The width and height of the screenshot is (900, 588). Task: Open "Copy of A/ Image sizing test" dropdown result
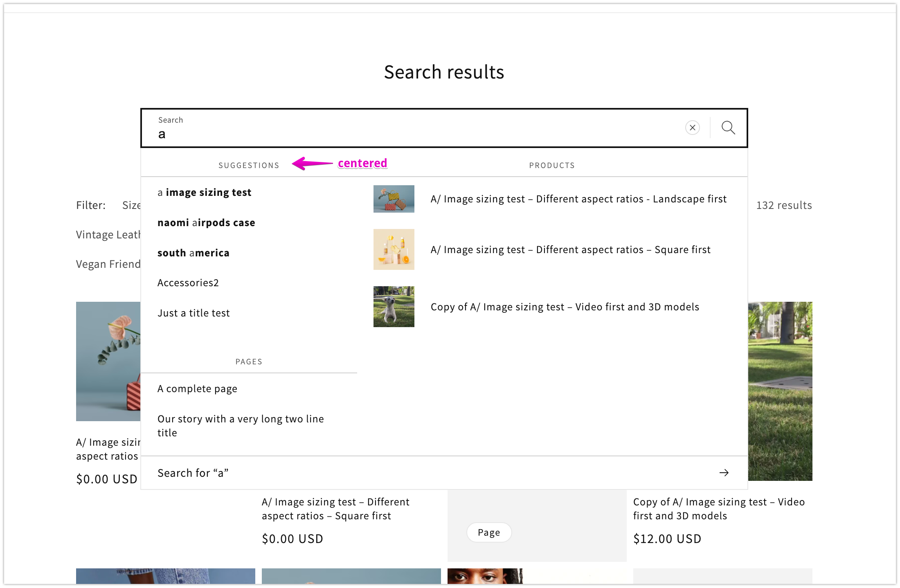point(565,307)
